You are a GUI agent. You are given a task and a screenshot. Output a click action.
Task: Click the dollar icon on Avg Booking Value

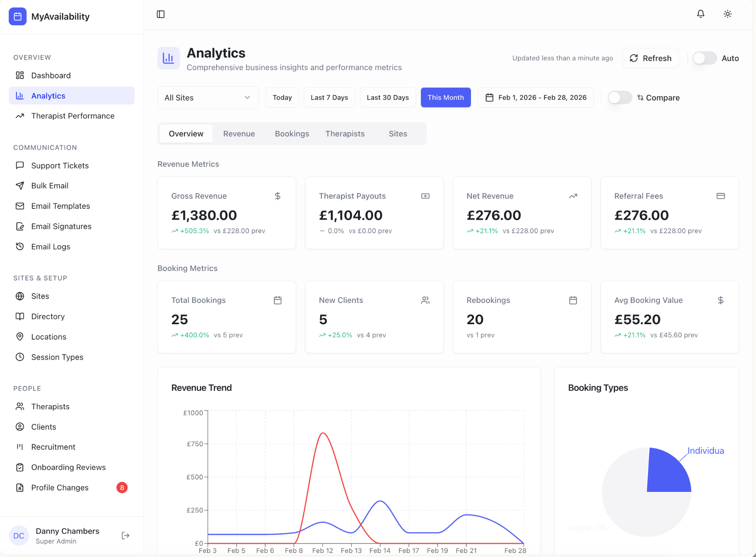721,300
